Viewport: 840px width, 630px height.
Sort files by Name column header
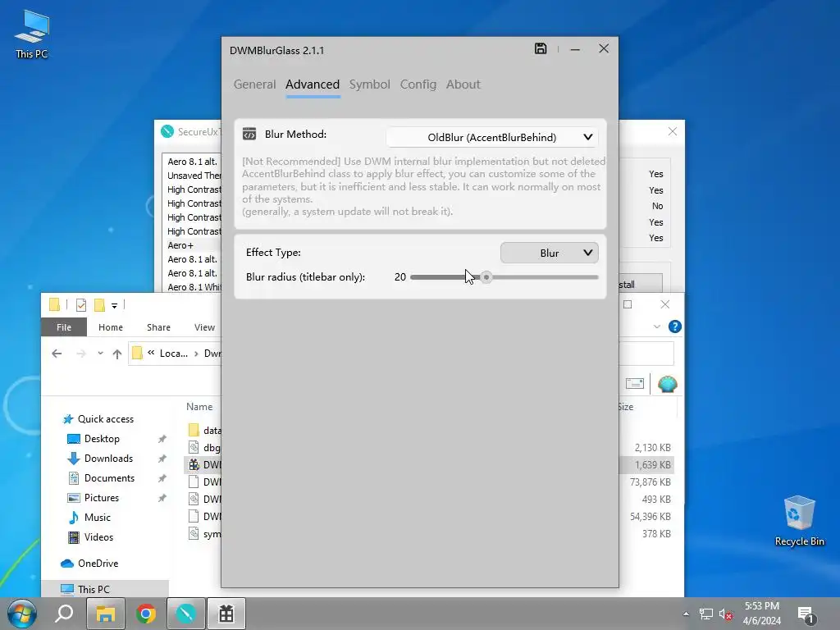click(x=199, y=407)
